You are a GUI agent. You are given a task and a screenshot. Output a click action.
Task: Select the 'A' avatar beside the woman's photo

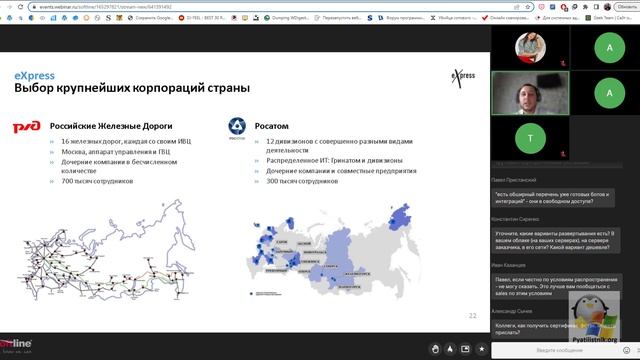point(609,48)
